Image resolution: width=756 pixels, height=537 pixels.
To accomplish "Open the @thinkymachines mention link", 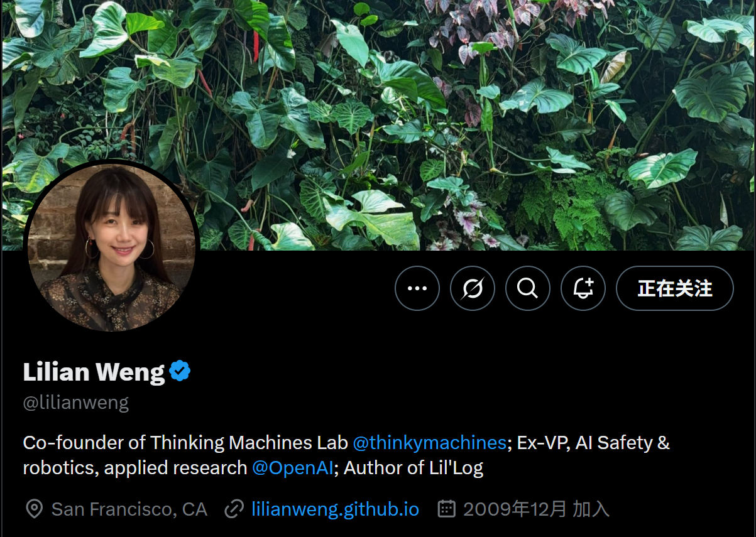I will 429,443.
